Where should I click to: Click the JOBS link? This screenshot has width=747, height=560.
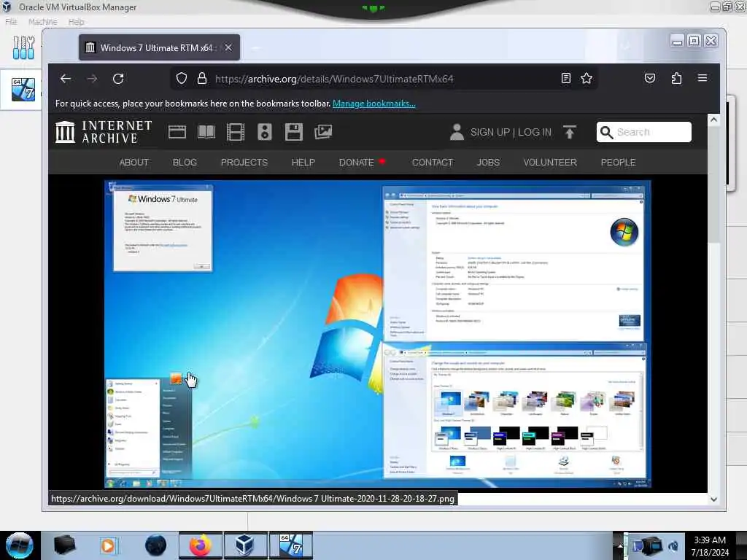[488, 163]
